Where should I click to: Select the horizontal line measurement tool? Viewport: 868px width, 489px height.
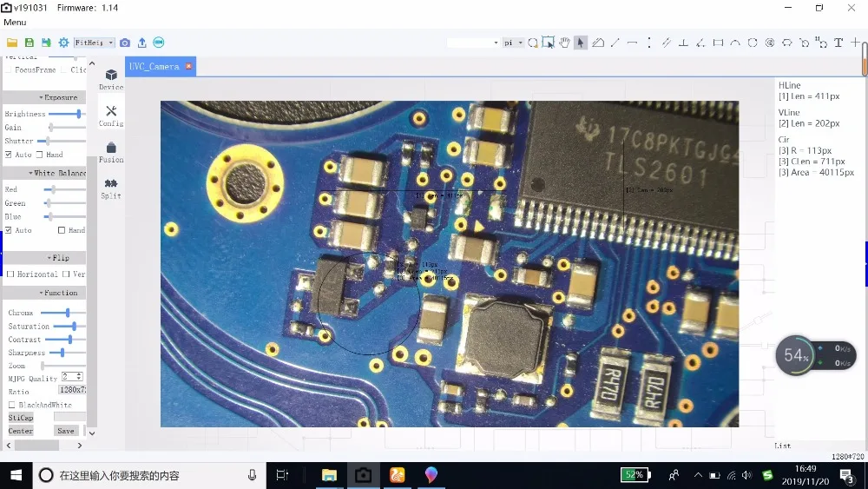click(632, 43)
